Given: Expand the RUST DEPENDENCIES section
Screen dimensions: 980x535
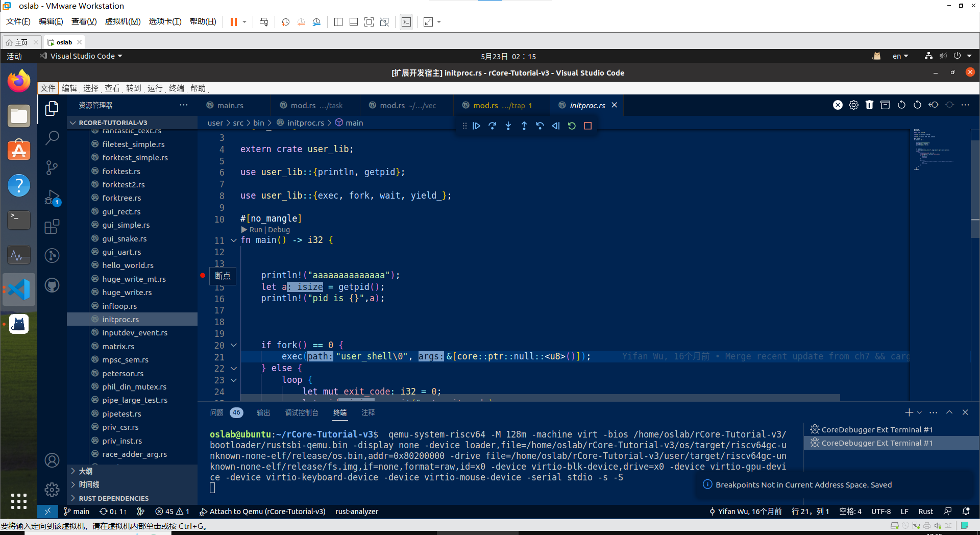Looking at the screenshot, I should click(133, 498).
